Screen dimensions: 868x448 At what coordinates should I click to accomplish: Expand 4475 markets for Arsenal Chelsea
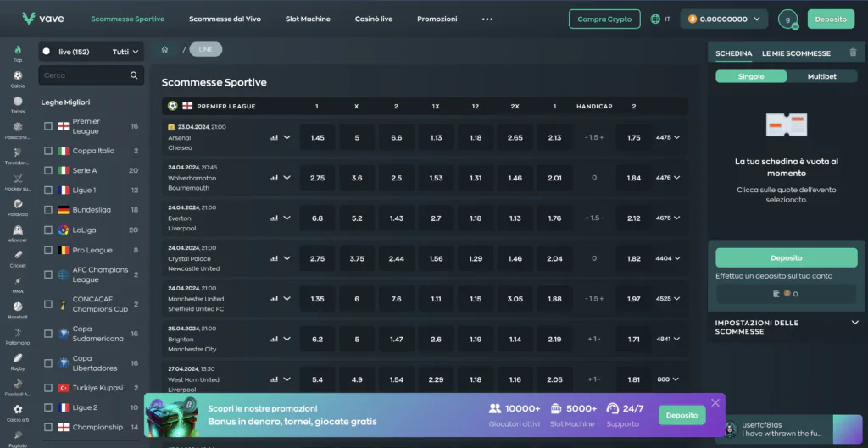click(x=668, y=137)
